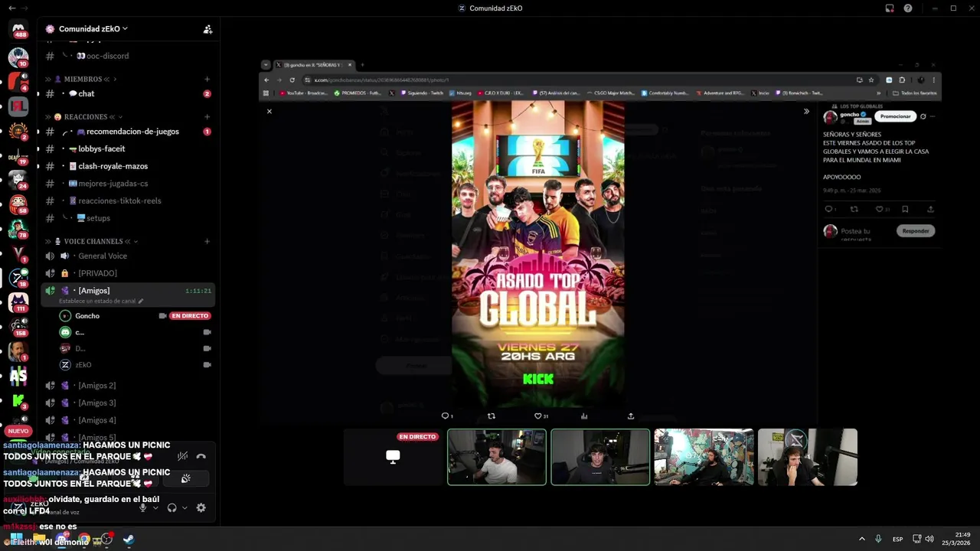Watch Goncho's EN DIRECTO stream badge
This screenshot has width=980, height=551.
190,315
